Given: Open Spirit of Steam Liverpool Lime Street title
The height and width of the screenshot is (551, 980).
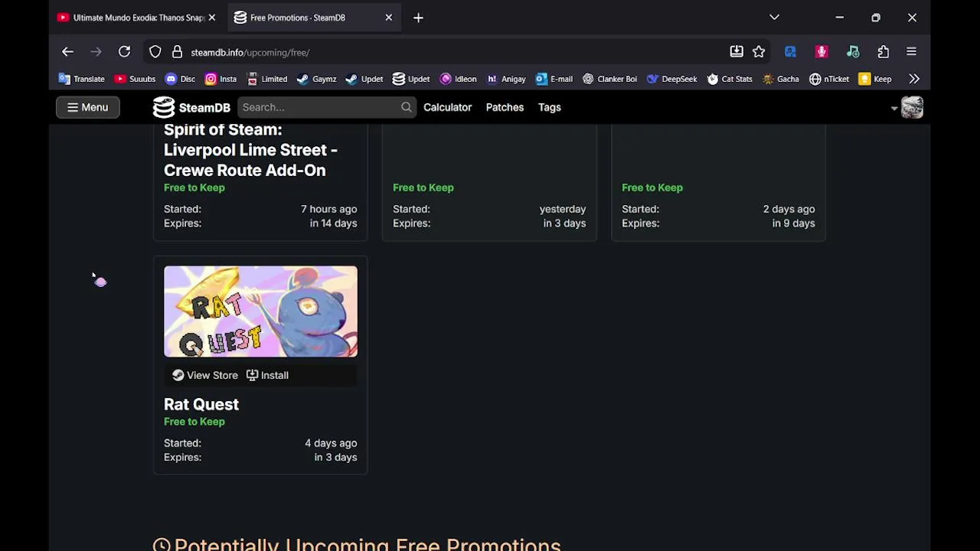Looking at the screenshot, I should pos(250,150).
